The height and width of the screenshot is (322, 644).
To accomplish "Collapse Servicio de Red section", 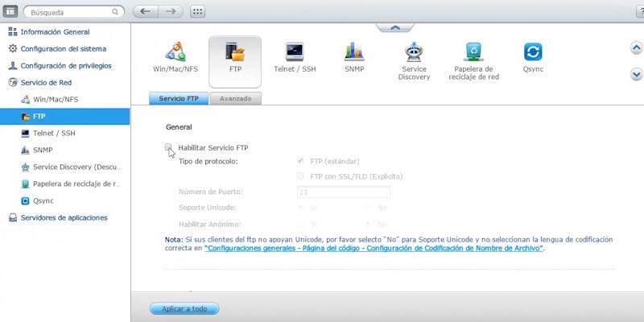I will pos(46,83).
